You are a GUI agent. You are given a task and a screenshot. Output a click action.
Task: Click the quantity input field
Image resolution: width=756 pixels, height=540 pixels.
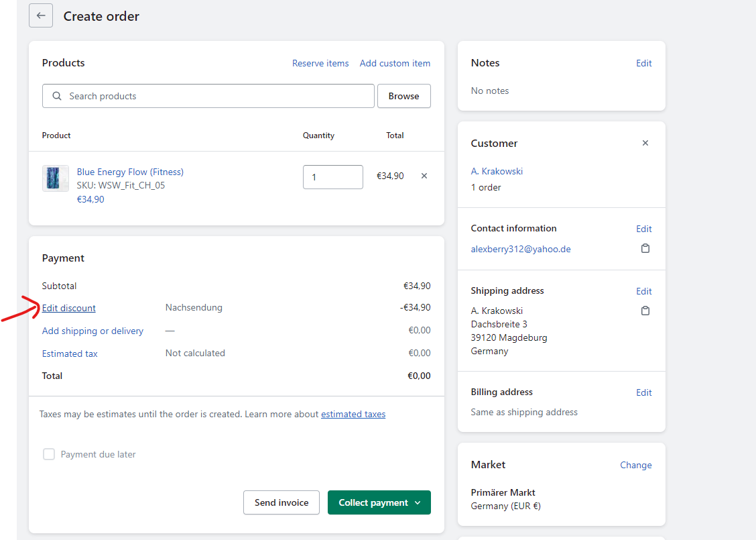[x=332, y=177]
